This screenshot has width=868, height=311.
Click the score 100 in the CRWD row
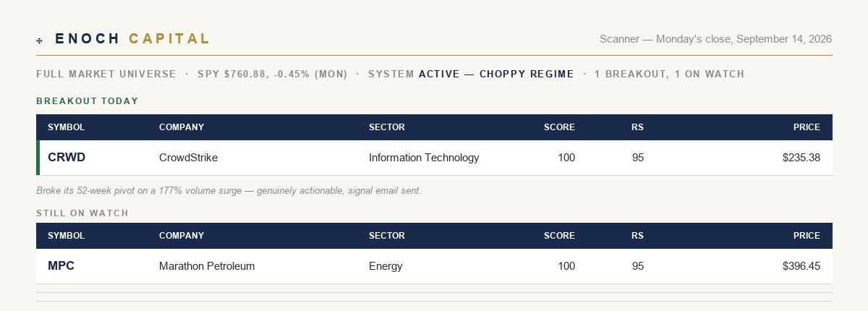pyautogui.click(x=566, y=158)
